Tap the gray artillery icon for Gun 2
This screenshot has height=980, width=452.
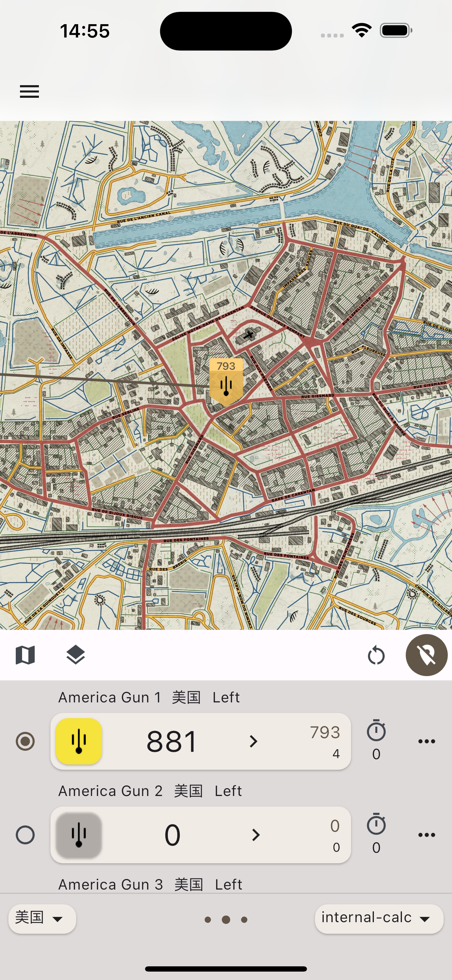click(x=79, y=835)
